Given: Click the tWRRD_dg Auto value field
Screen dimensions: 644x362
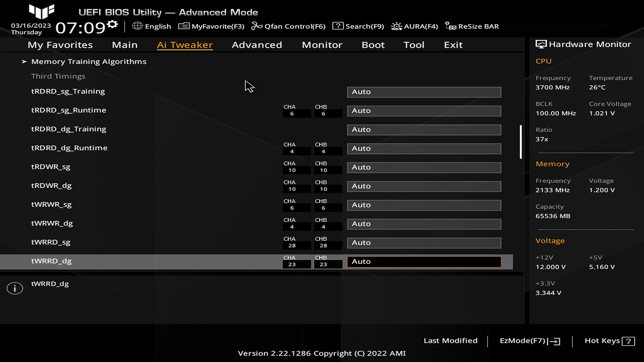Looking at the screenshot, I should click(x=424, y=261).
